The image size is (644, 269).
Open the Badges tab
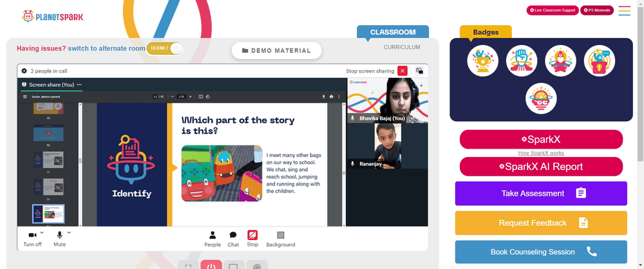point(486,32)
